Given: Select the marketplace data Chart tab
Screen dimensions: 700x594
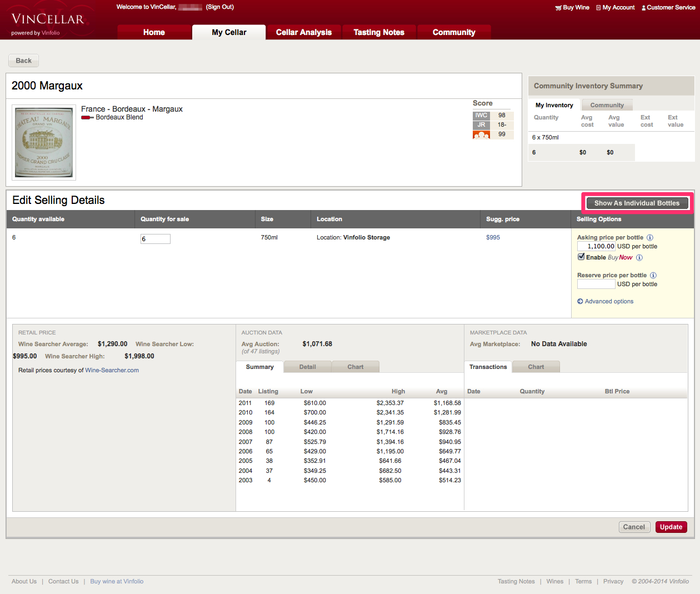Looking at the screenshot, I should point(536,367).
